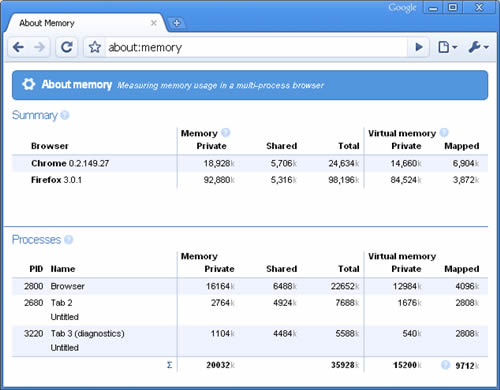Click Tab 3 (diagnostics) process name
500x390 pixels.
pyautogui.click(x=87, y=334)
